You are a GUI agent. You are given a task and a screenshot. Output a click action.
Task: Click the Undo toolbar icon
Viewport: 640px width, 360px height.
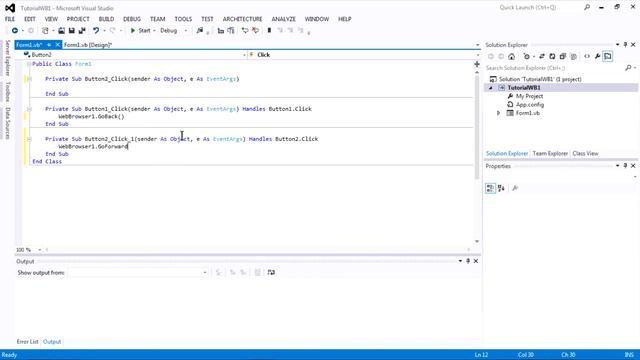96,31
